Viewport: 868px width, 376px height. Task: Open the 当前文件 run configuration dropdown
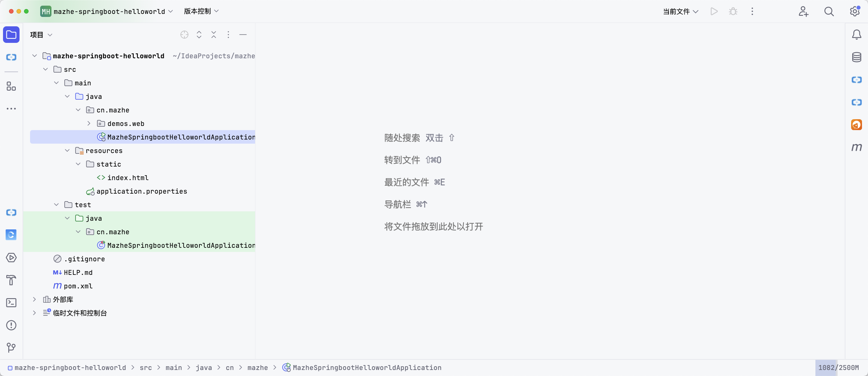tap(681, 11)
